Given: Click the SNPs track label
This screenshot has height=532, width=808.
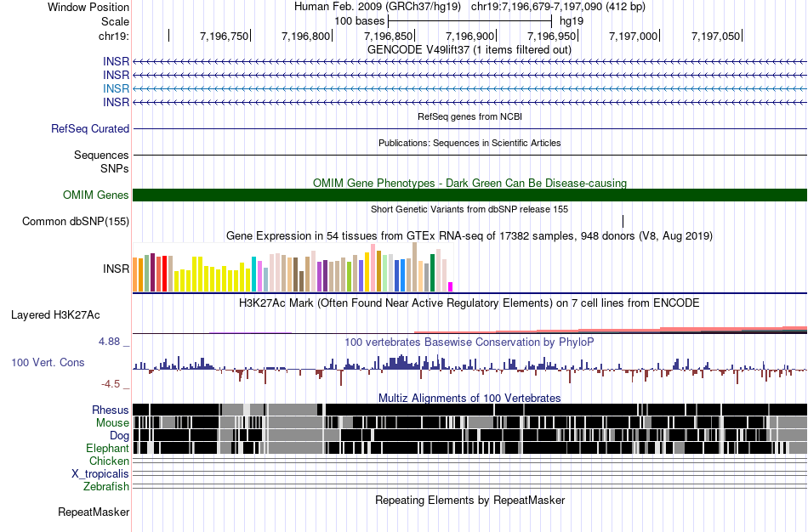Looking at the screenshot, I should pos(115,168).
